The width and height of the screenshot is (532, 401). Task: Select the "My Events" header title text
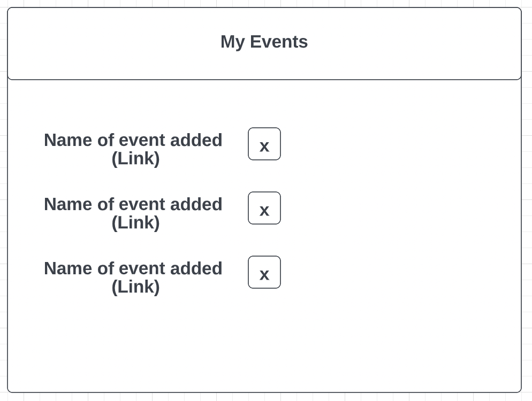point(264,42)
